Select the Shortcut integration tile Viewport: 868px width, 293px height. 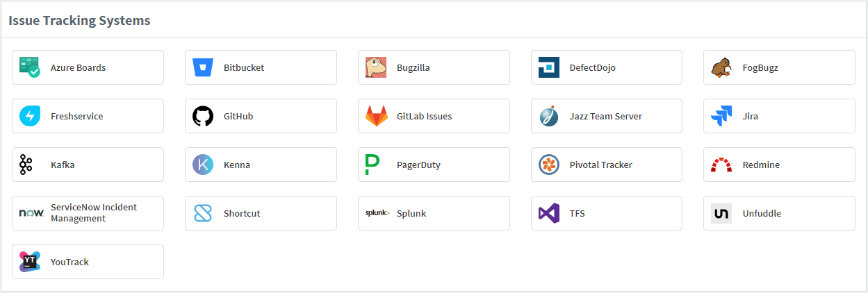pyautogui.click(x=261, y=213)
